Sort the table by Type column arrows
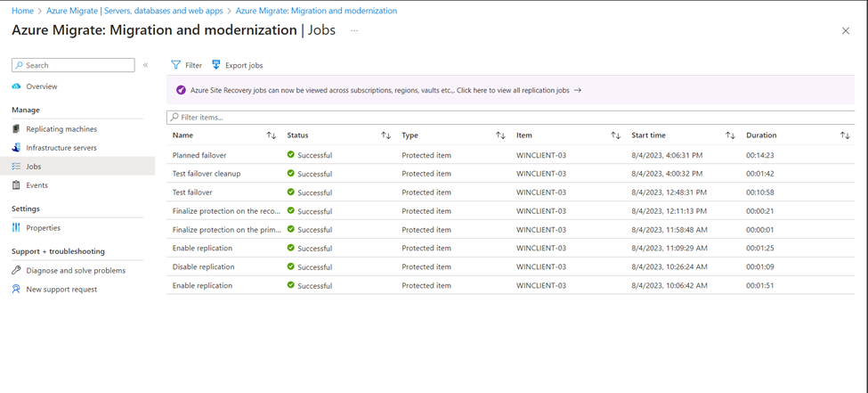868x393 pixels. [x=500, y=135]
